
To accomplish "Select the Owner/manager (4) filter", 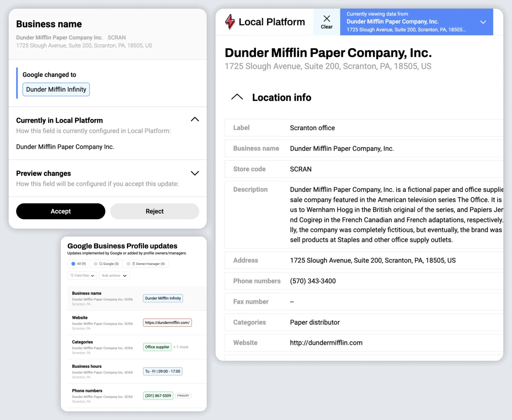I will tap(146, 264).
